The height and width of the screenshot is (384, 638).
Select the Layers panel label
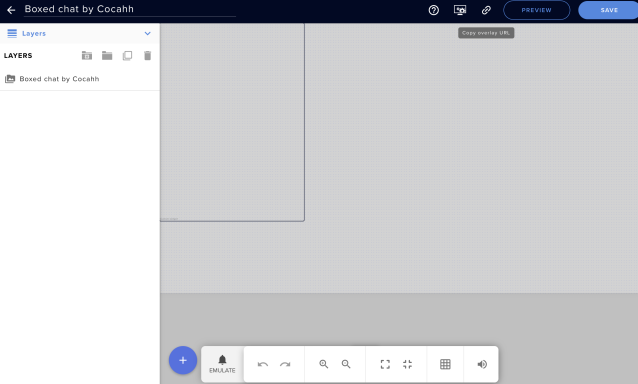[x=34, y=33]
